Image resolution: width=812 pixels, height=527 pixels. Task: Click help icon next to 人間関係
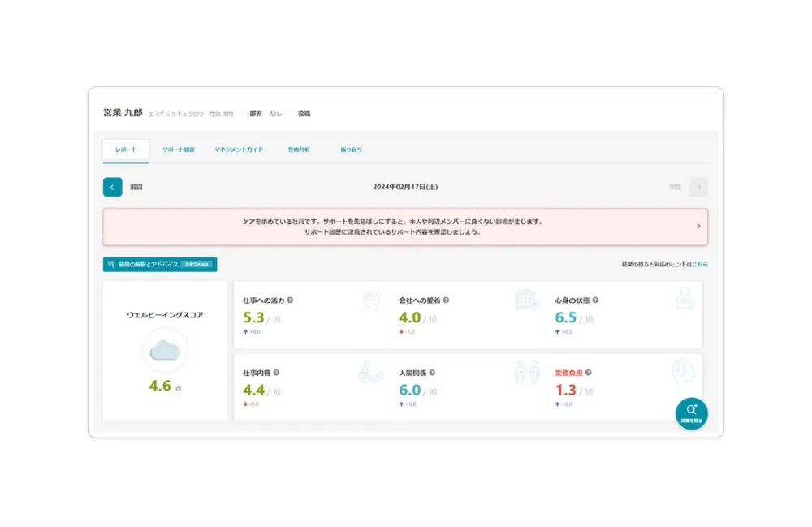coord(432,373)
